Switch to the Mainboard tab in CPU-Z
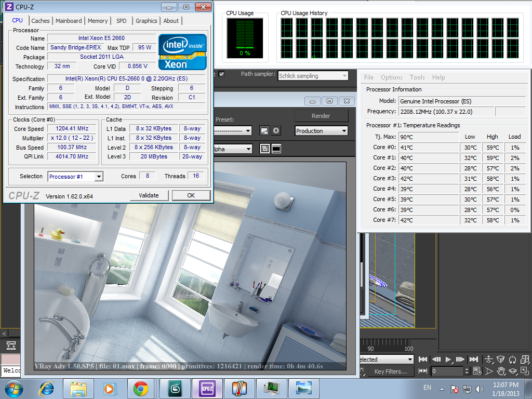The width and height of the screenshot is (532, 399). (69, 21)
